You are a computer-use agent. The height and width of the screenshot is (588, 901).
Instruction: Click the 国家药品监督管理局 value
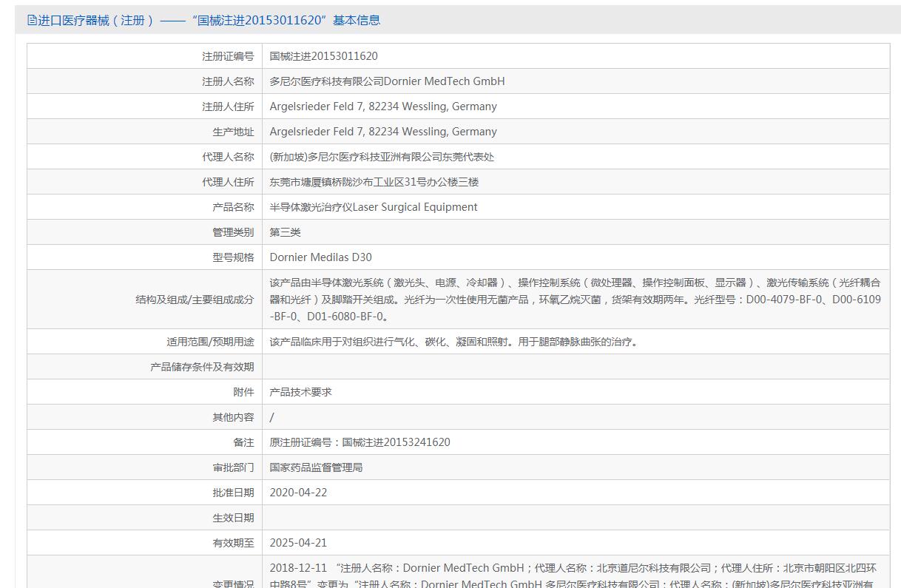(317, 467)
